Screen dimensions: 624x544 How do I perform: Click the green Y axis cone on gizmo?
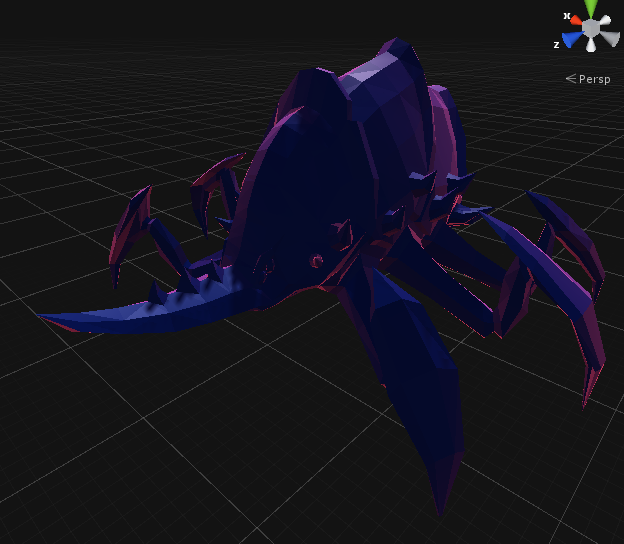591,8
